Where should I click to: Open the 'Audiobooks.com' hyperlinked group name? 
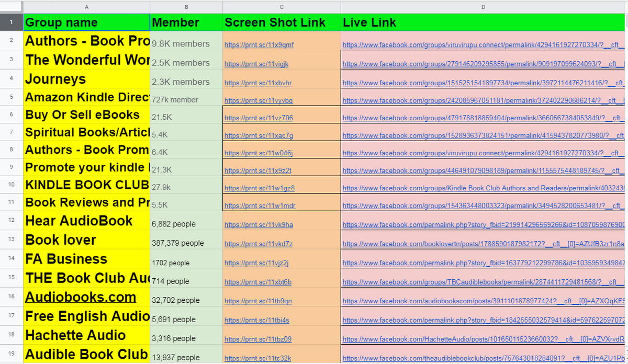(81, 297)
